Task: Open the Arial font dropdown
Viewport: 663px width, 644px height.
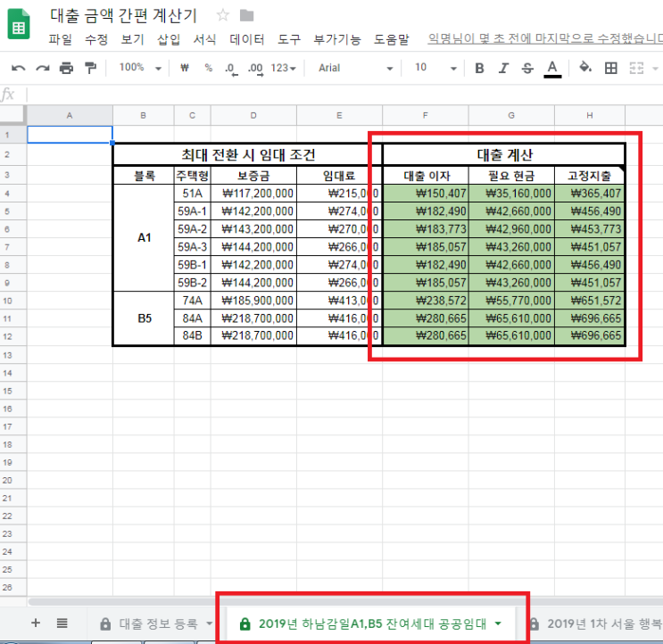Action: pyautogui.click(x=355, y=68)
